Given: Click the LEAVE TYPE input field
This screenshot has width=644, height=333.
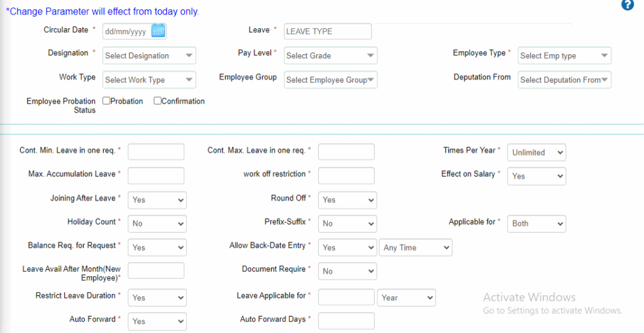Looking at the screenshot, I should [x=328, y=31].
